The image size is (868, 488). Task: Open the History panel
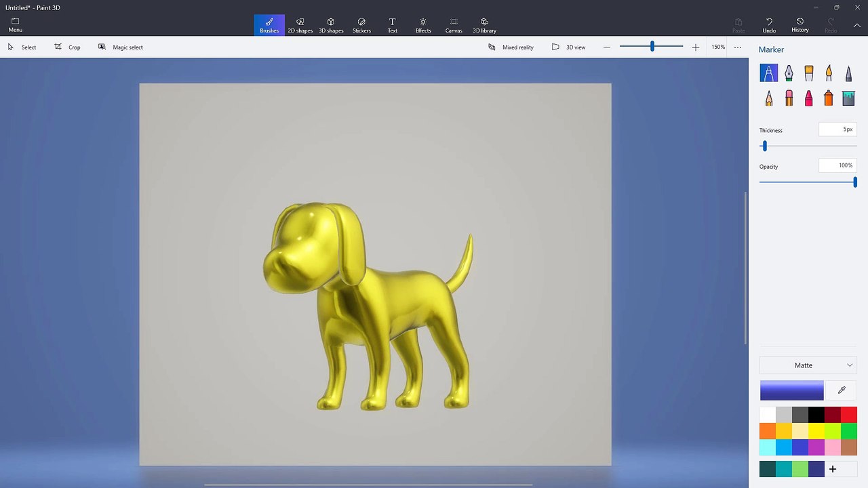[x=800, y=25]
